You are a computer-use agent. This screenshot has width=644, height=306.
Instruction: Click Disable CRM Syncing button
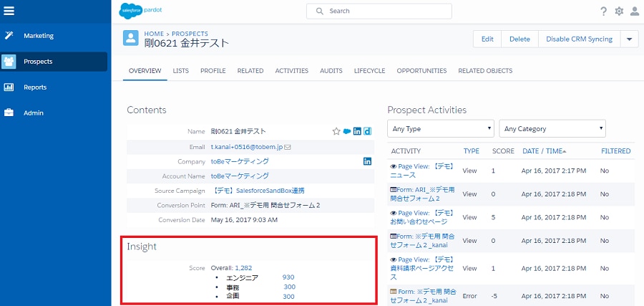click(x=579, y=39)
